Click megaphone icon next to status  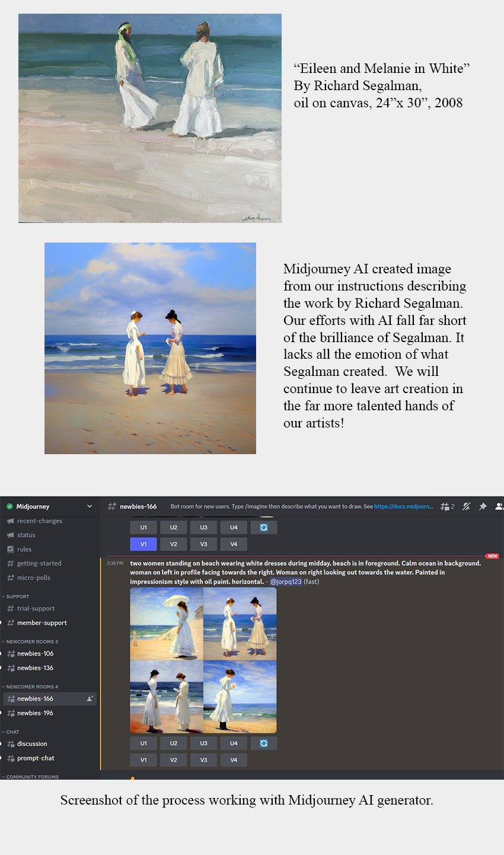click(x=10, y=535)
